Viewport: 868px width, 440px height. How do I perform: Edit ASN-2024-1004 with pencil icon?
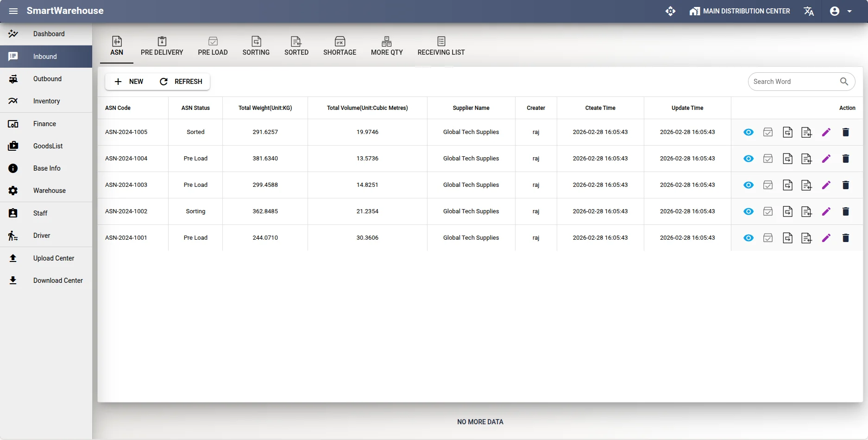(x=826, y=159)
